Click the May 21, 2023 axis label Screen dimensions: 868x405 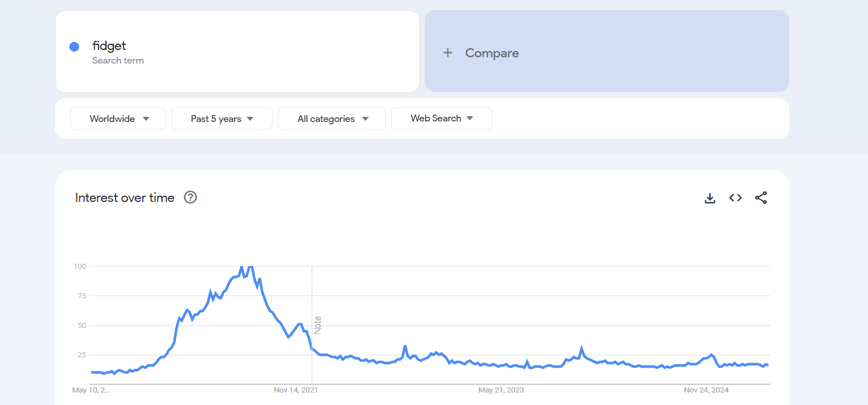point(501,390)
